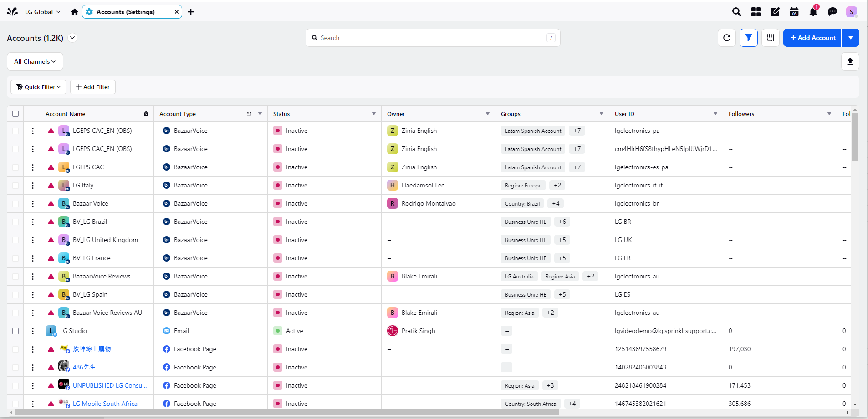Check the LG Studio row checkbox
This screenshot has height=419, width=868.
pos(15,331)
